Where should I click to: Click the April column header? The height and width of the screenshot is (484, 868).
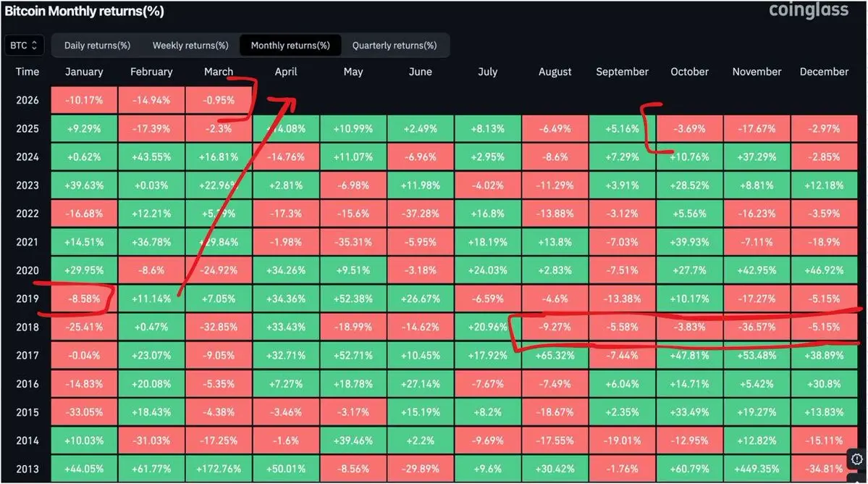[286, 72]
